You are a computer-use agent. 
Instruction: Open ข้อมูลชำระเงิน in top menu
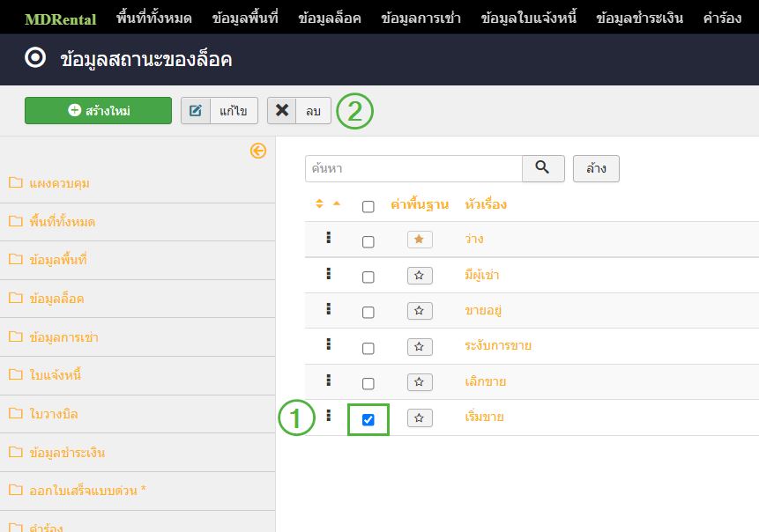click(639, 18)
